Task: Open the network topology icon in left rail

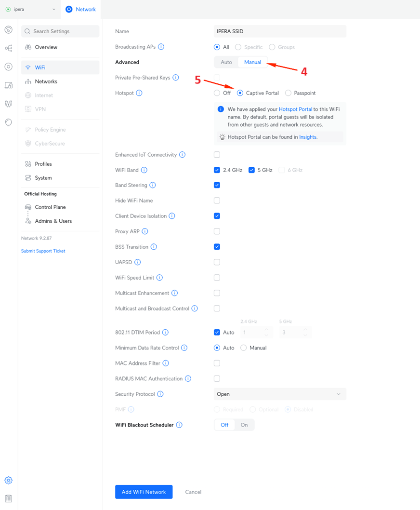Action: tap(8, 48)
